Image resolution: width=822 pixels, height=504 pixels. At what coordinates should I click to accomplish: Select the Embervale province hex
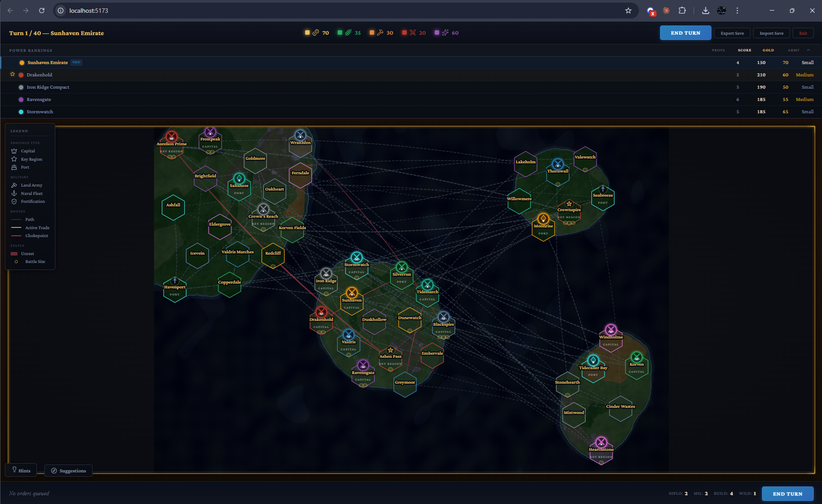432,356
